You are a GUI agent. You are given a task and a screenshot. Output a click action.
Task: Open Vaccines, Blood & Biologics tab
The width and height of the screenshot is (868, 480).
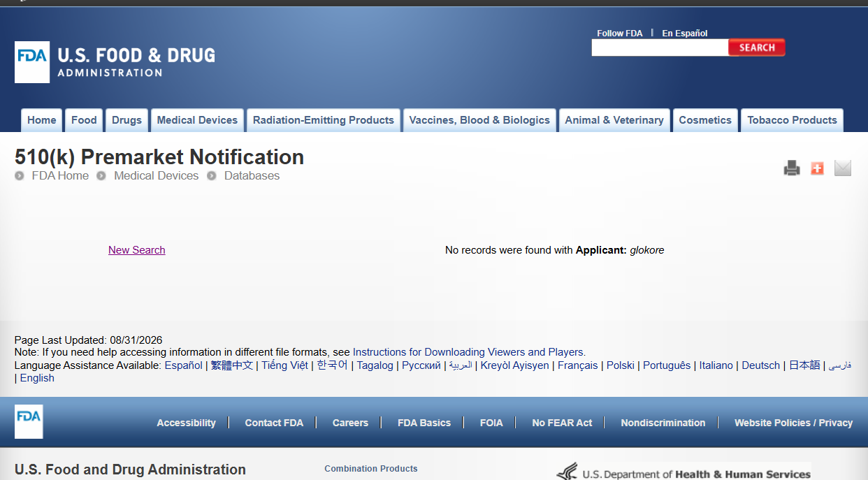coord(479,120)
